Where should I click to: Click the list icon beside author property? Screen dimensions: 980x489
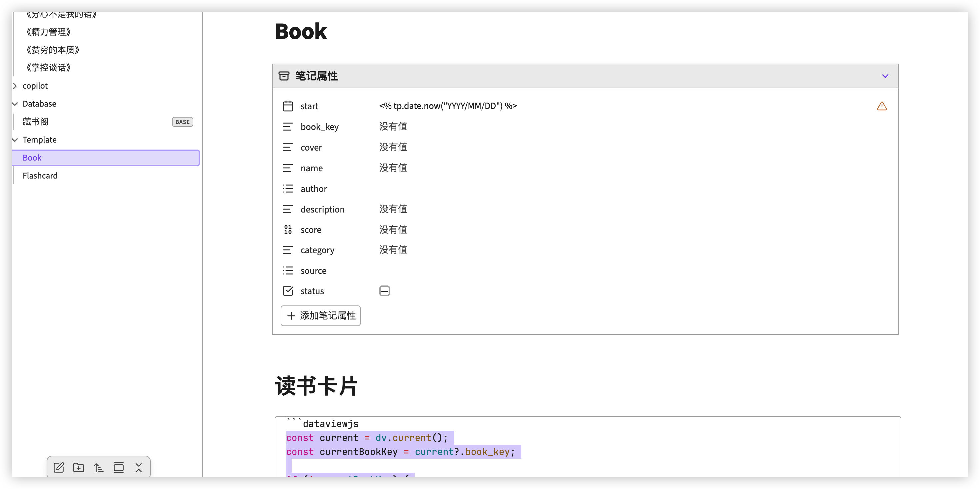click(x=288, y=189)
